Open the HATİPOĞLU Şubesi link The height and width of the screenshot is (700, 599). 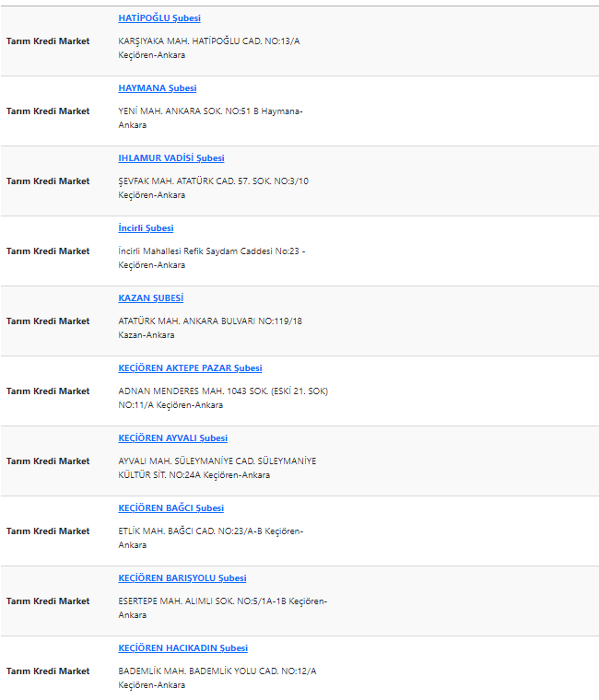click(159, 18)
